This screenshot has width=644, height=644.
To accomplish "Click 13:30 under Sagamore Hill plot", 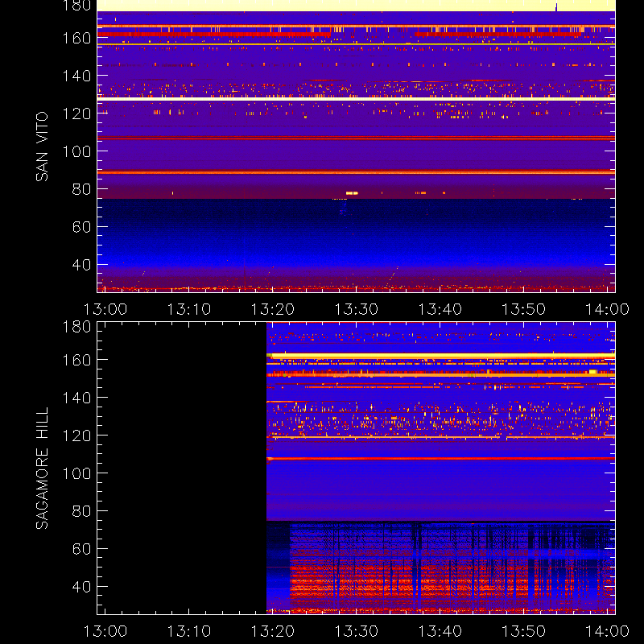I will [357, 631].
